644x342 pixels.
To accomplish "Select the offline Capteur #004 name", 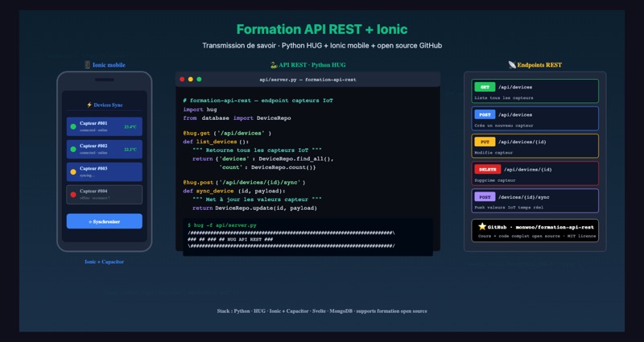I will pos(93,191).
